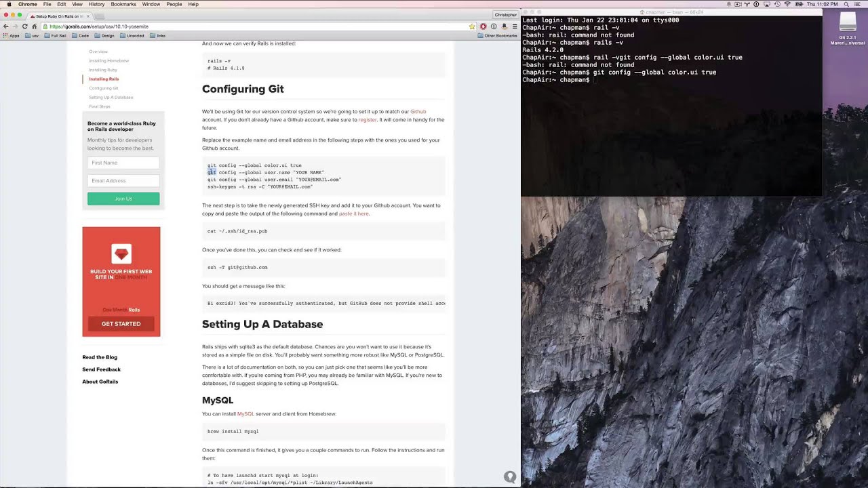Open the Apple menu

click(9, 4)
